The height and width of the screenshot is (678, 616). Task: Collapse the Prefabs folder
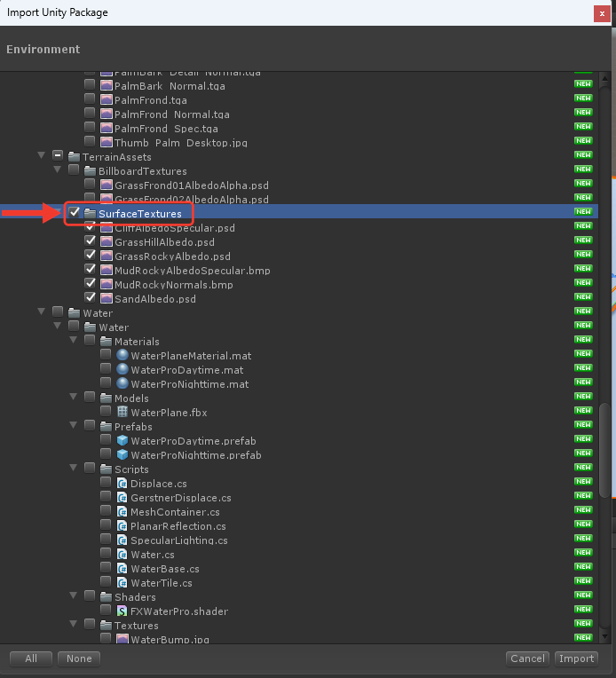(x=74, y=425)
